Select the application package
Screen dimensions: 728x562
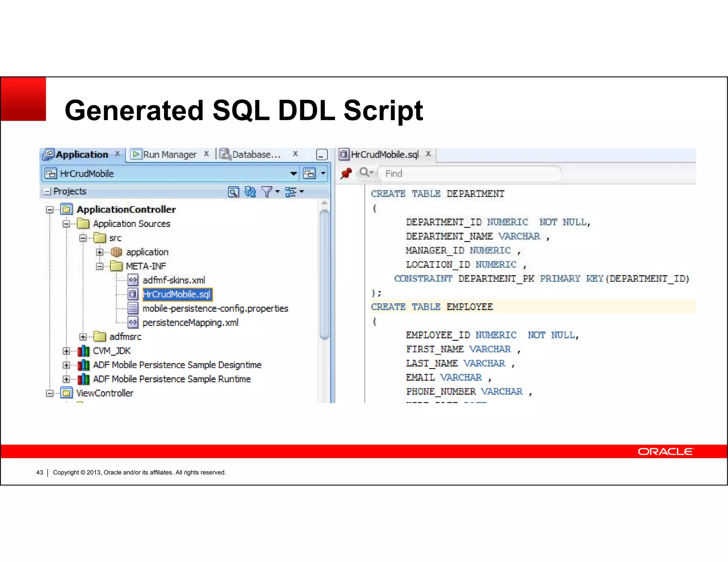point(147,252)
